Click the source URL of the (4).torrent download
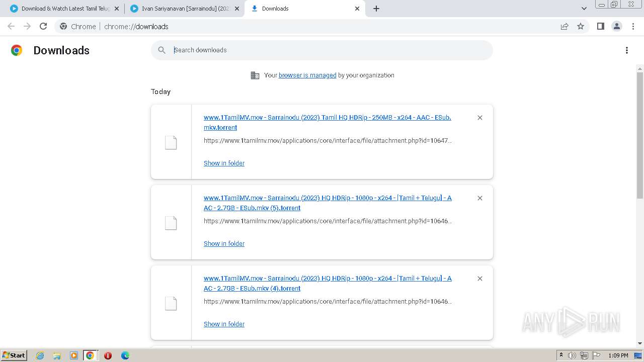The image size is (644, 362). (x=328, y=301)
